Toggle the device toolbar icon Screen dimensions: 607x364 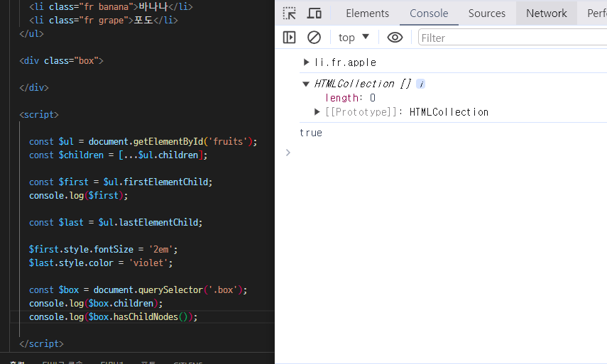point(315,13)
